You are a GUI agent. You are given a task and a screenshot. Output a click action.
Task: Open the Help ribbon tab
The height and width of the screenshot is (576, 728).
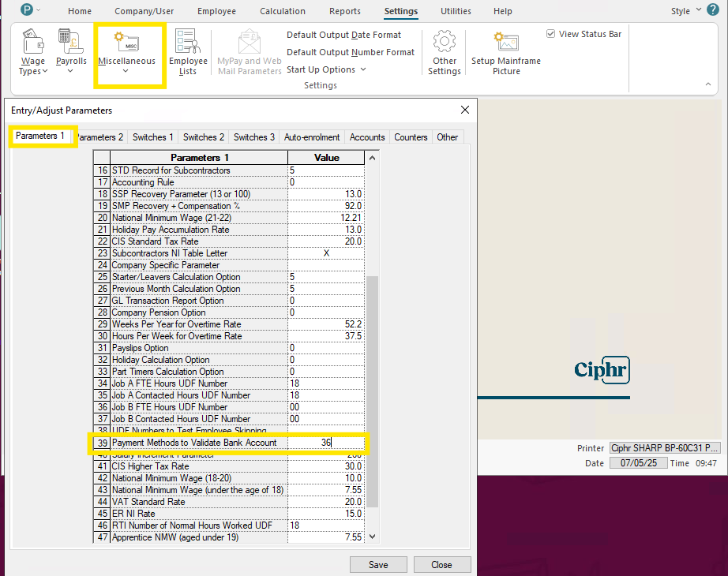502,11
